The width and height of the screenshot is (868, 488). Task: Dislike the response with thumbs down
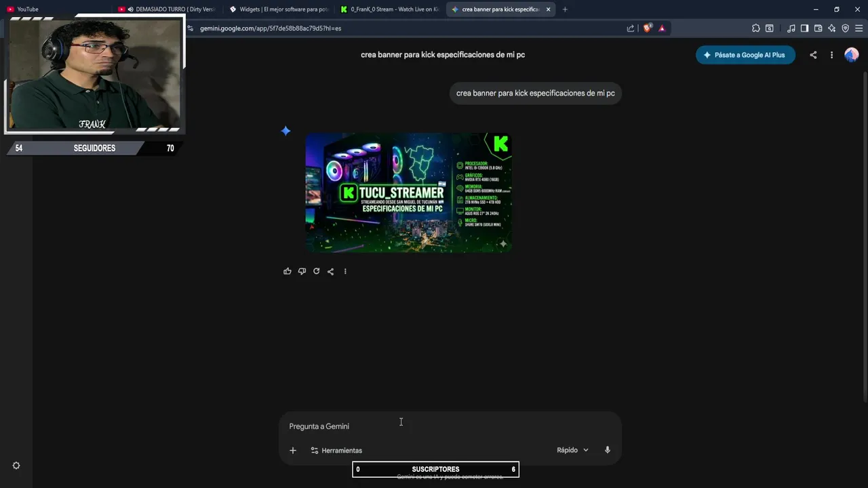pos(302,271)
